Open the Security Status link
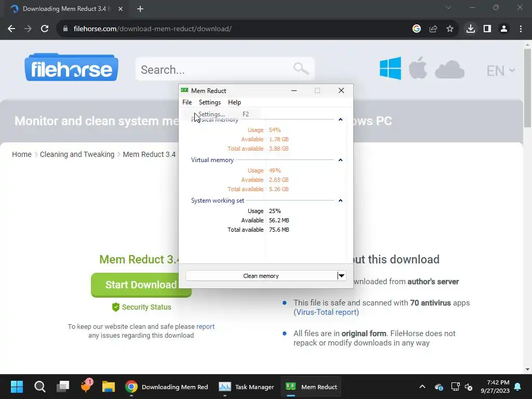The image size is (532, 399). [142, 307]
